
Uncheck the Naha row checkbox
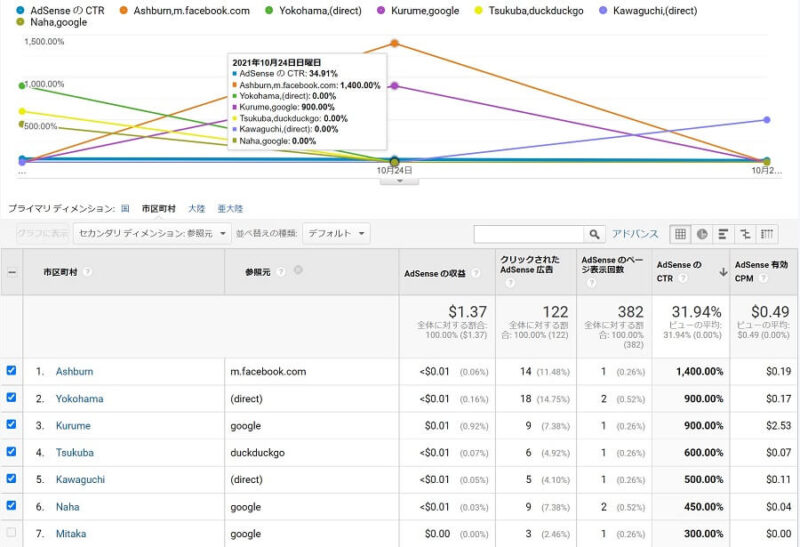coord(11,506)
